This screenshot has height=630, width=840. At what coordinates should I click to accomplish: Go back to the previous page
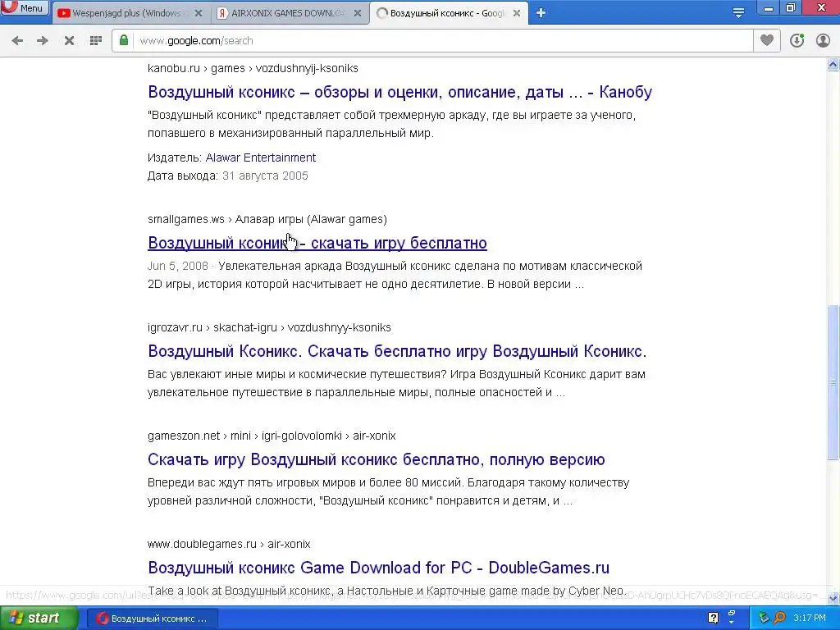[17, 41]
